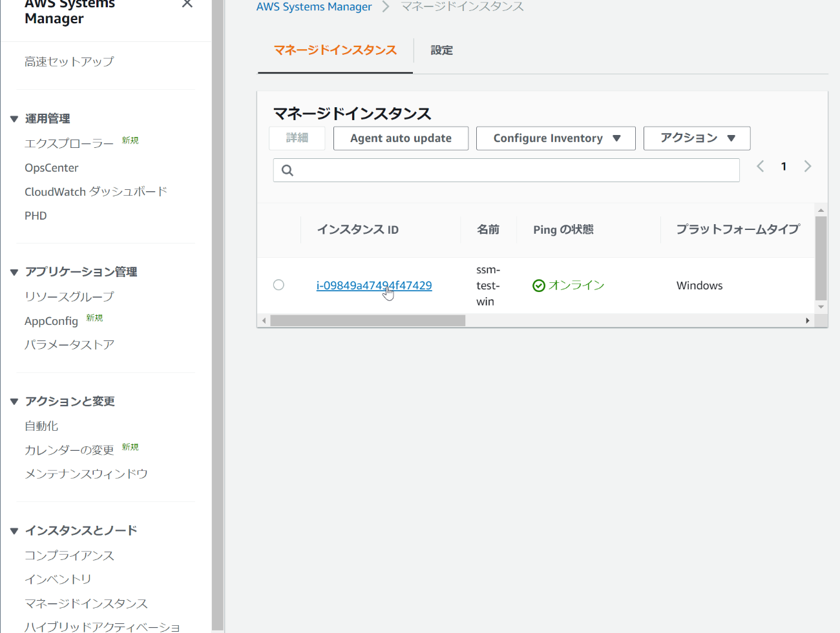Click the ssm-test-win name cell
The image size is (840, 633).
click(x=488, y=285)
